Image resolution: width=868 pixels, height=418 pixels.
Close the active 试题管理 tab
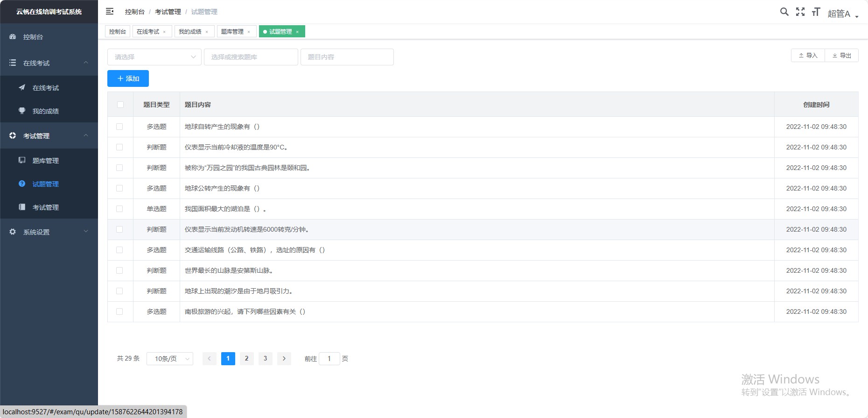(x=297, y=32)
